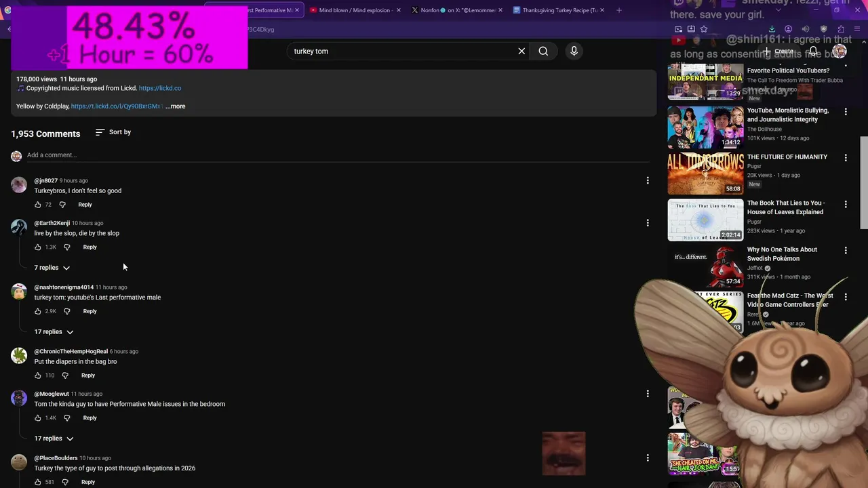The image size is (868, 488).
Task: Start voice search with the microphone icon
Action: tap(574, 51)
